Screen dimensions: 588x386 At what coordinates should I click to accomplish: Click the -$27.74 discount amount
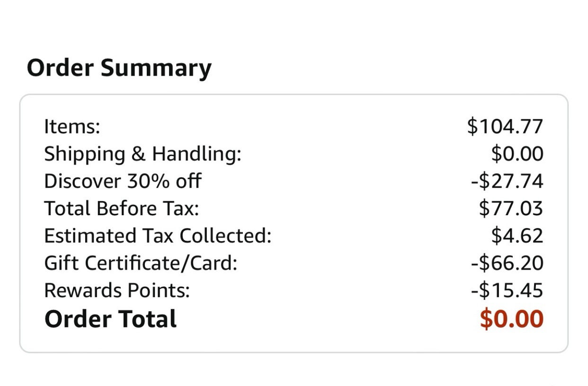[507, 181]
